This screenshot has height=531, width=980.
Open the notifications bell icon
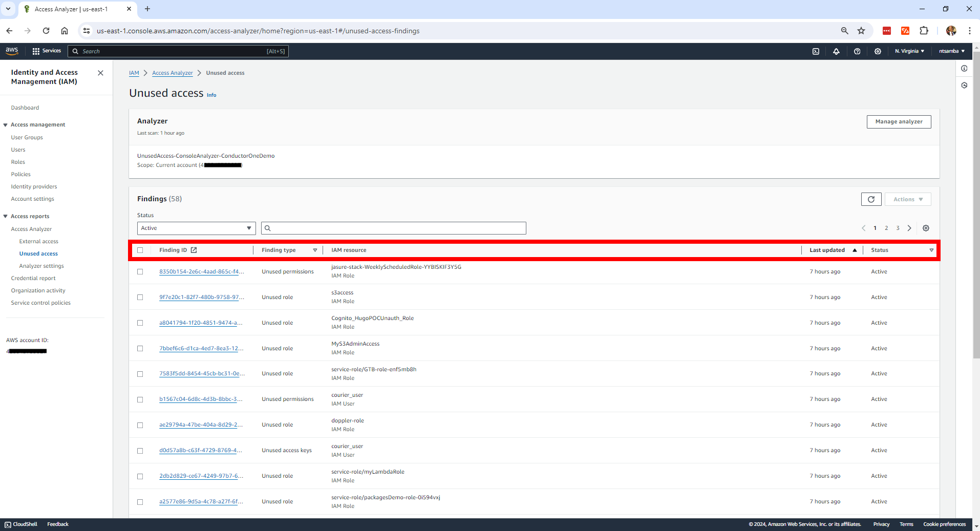(836, 51)
